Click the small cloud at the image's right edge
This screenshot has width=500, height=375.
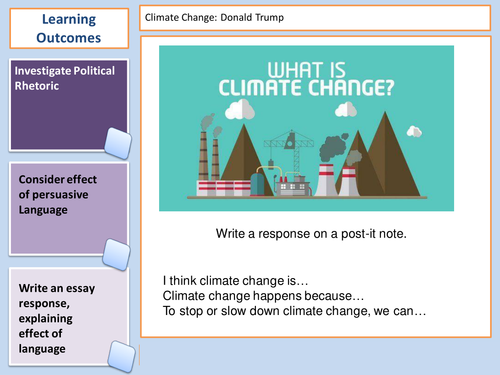[x=414, y=131]
